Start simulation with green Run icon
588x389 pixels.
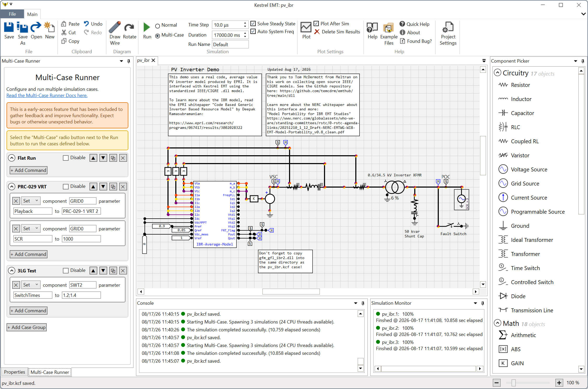147,27
